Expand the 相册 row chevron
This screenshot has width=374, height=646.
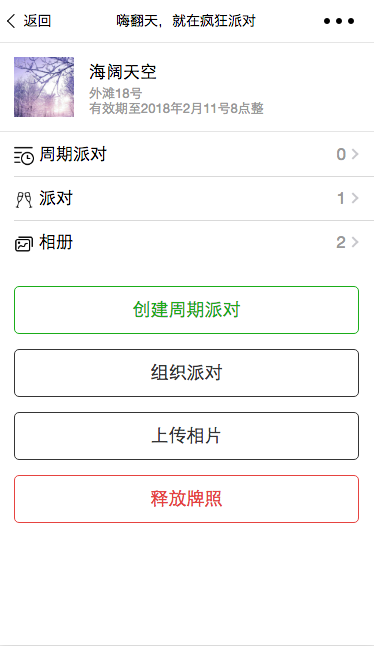pos(355,242)
